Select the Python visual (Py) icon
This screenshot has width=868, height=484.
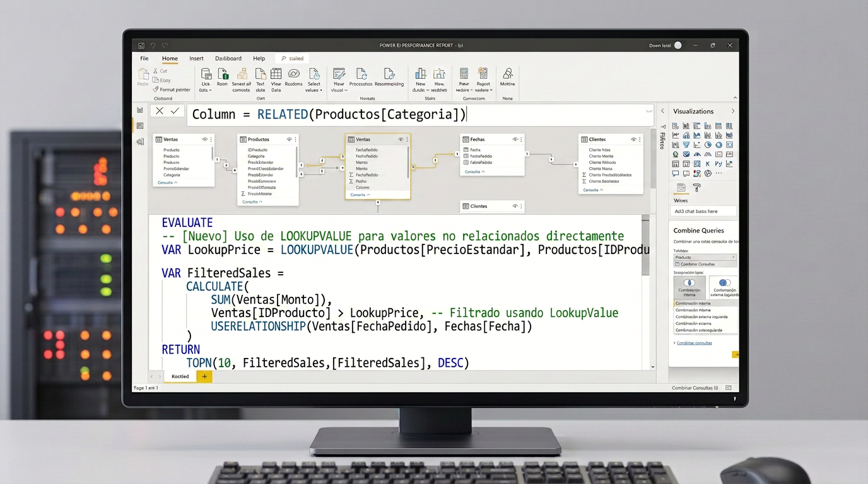click(x=718, y=164)
